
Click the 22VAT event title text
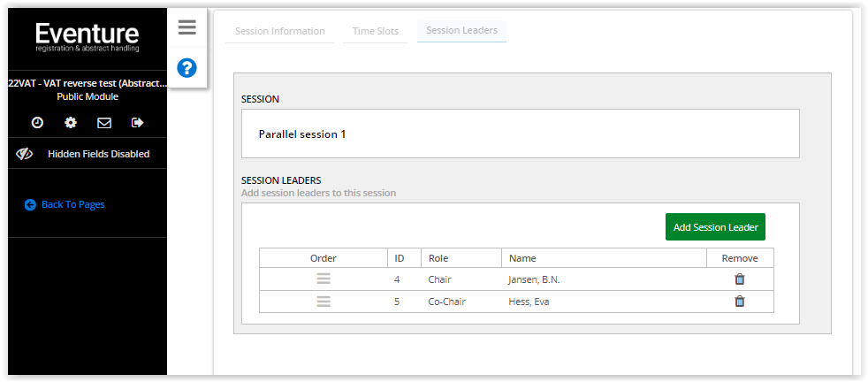[x=88, y=84]
